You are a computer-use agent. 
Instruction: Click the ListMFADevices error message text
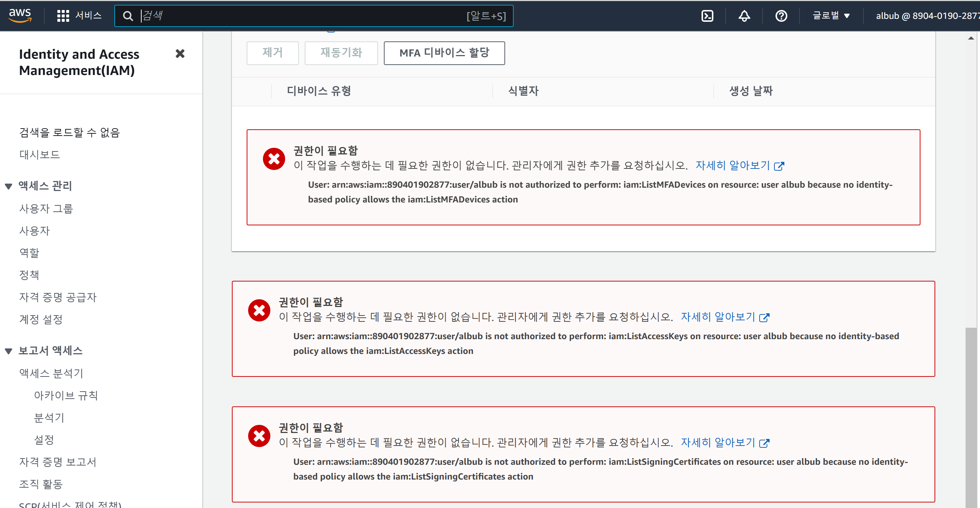[600, 192]
